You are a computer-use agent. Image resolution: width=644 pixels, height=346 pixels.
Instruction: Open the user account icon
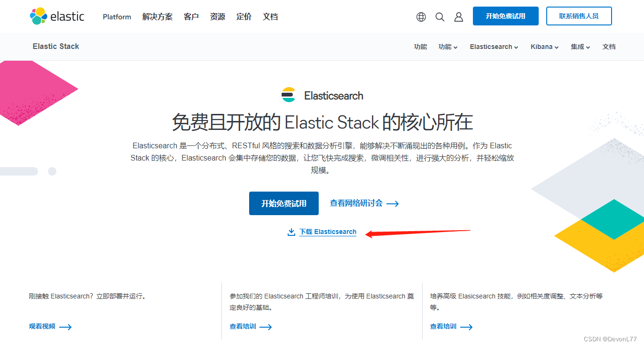pos(459,17)
